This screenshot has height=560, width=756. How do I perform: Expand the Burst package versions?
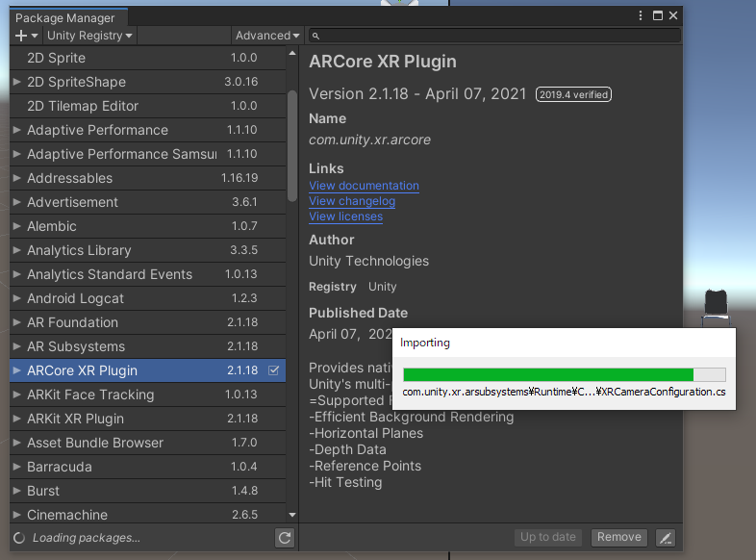click(17, 491)
